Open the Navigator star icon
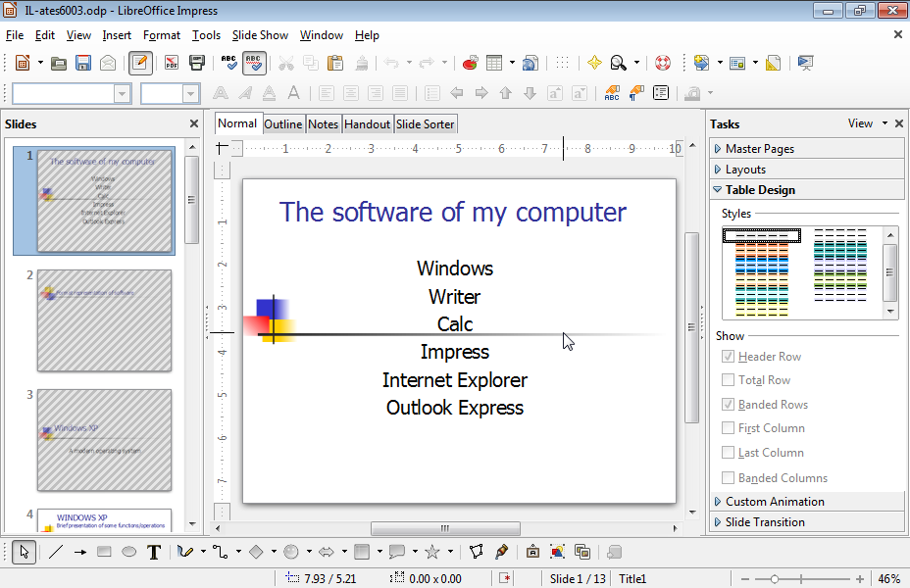 click(x=594, y=63)
